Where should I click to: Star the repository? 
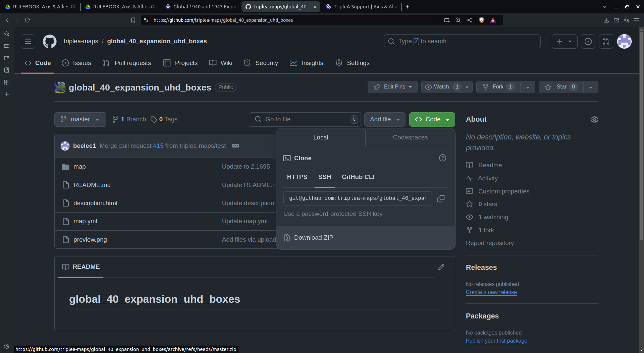point(561,87)
